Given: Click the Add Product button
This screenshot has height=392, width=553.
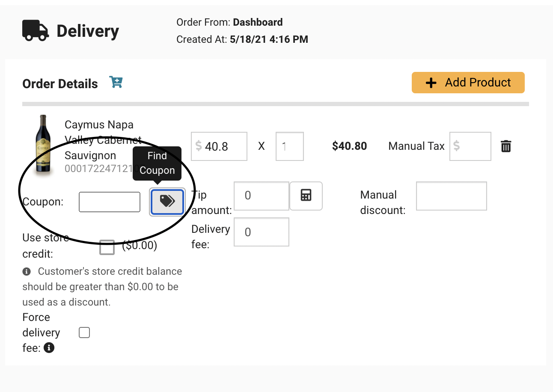Looking at the screenshot, I should (x=468, y=83).
